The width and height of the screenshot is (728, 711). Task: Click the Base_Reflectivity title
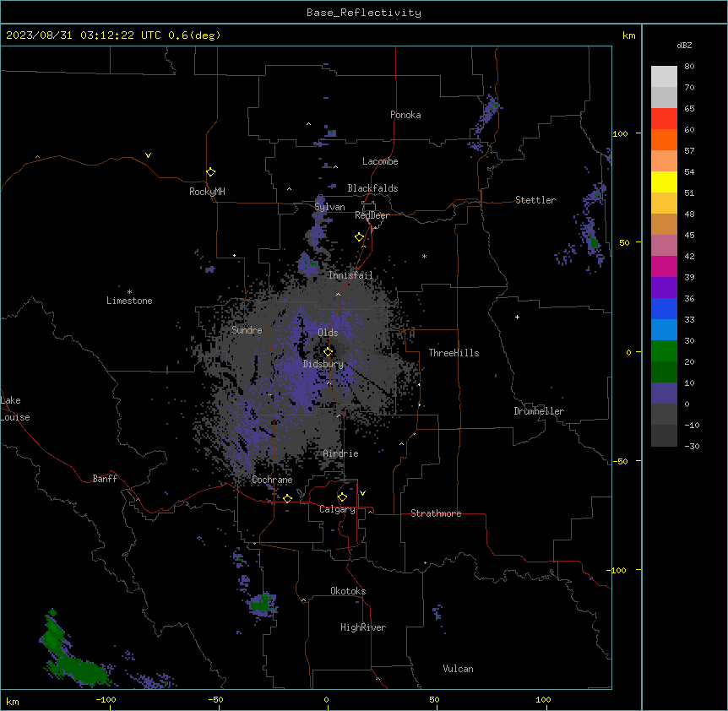tap(364, 13)
